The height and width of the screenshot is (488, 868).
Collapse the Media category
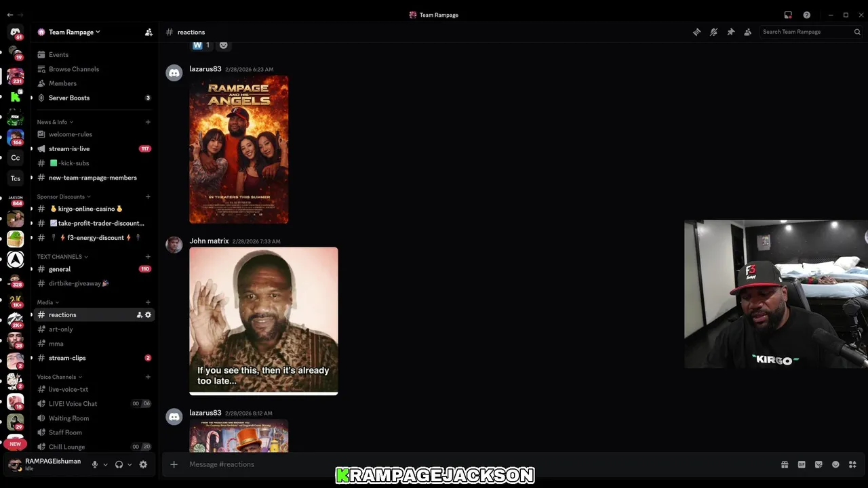tap(47, 302)
